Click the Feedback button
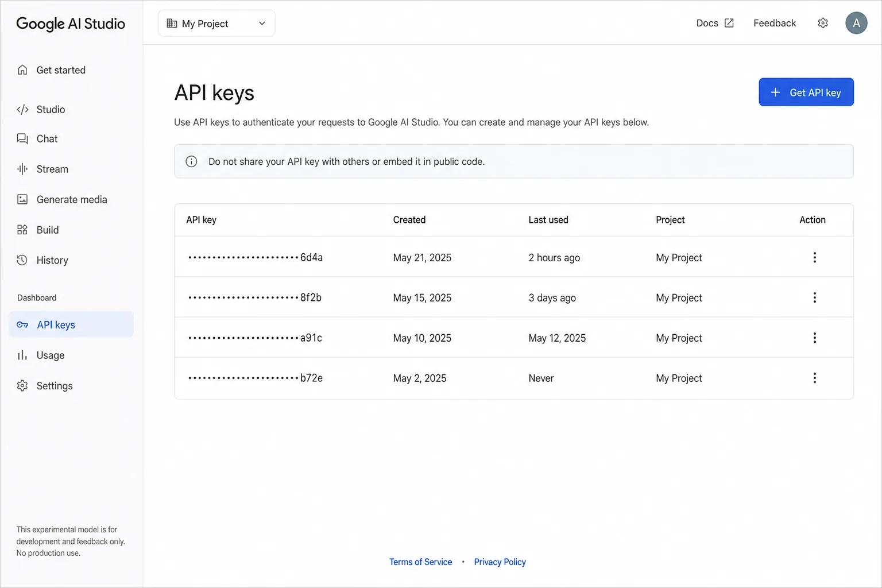 [775, 23]
